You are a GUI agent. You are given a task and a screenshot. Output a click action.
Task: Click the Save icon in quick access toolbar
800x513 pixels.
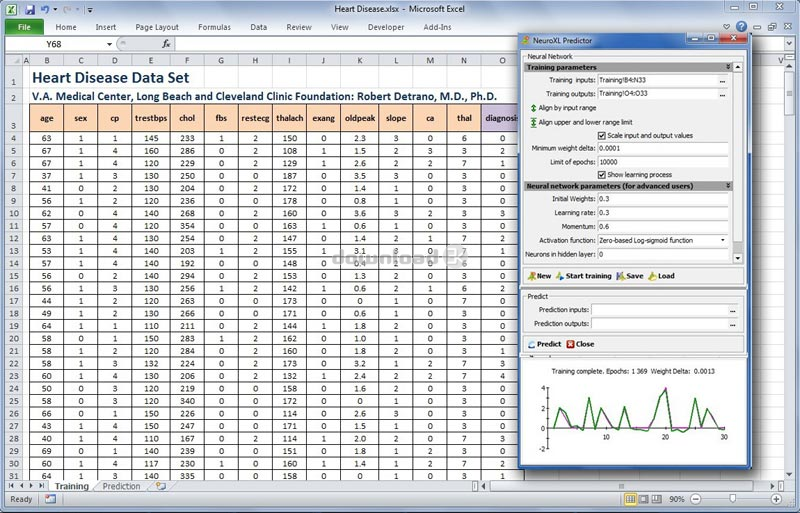tap(30, 10)
